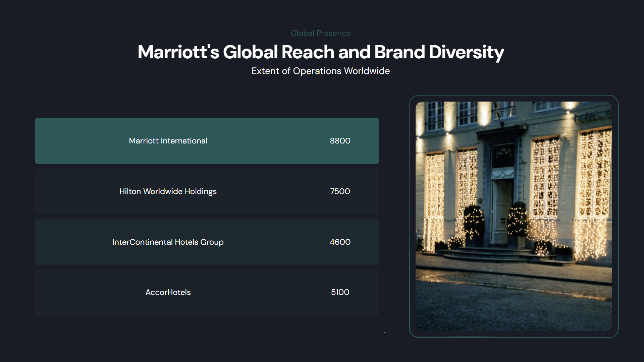
Task: Click the word 'Diversity' in the title
Action: 466,52
